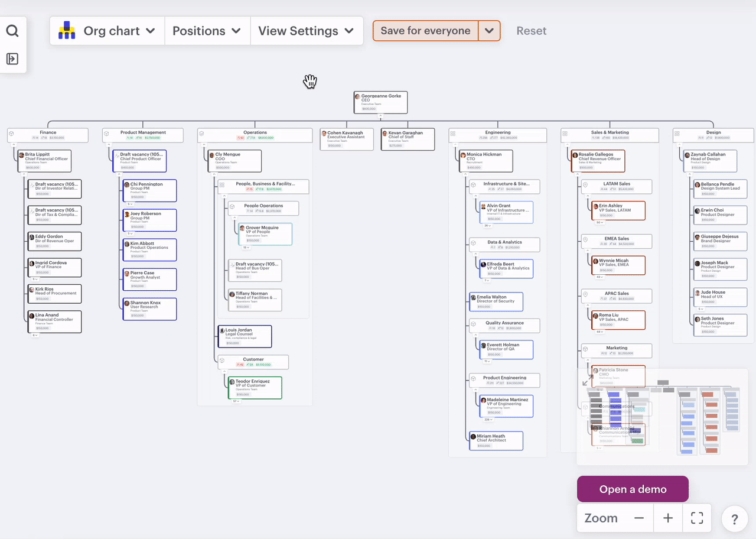Screen dimensions: 756x539
Task: Click the Open a demo button
Action: coord(633,489)
